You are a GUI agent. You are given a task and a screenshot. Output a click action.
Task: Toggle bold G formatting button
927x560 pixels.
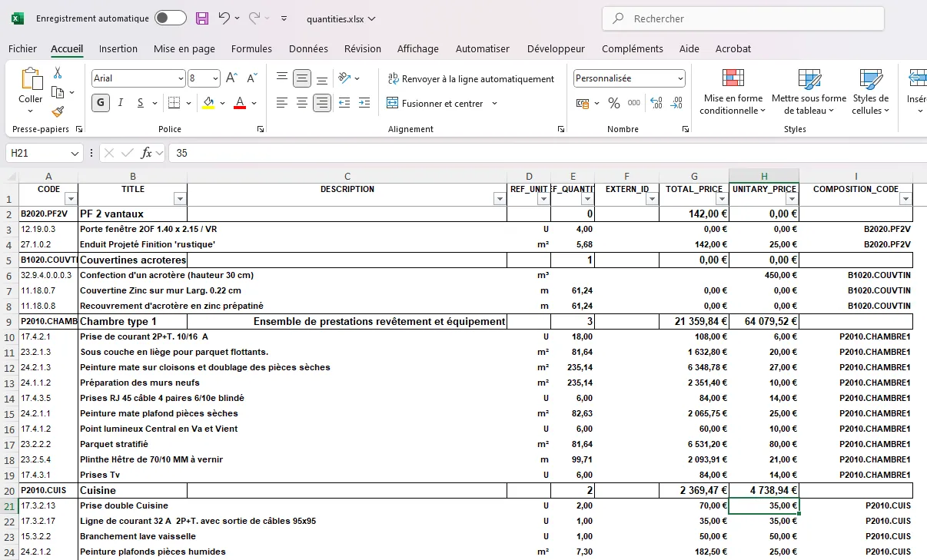point(101,103)
